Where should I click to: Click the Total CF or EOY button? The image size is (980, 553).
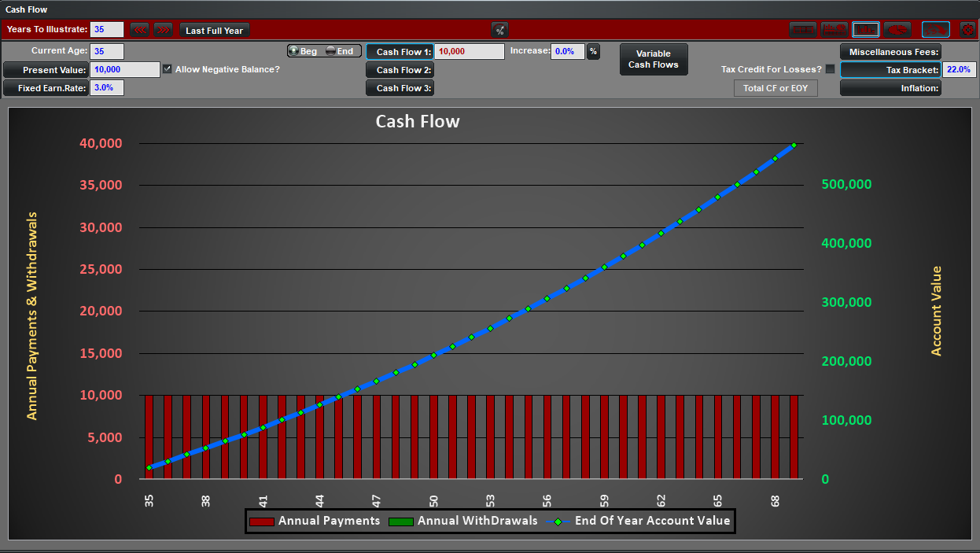point(776,88)
